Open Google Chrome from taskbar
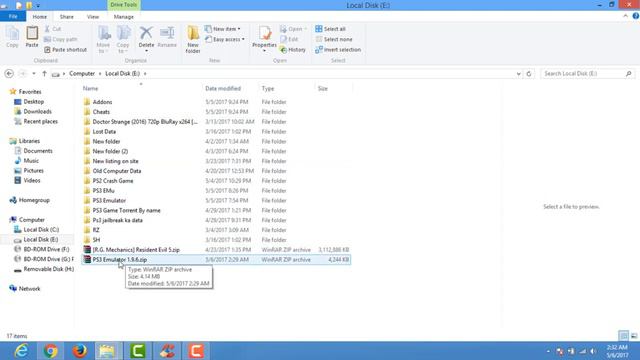This screenshot has width=640, height=360. click(51, 351)
